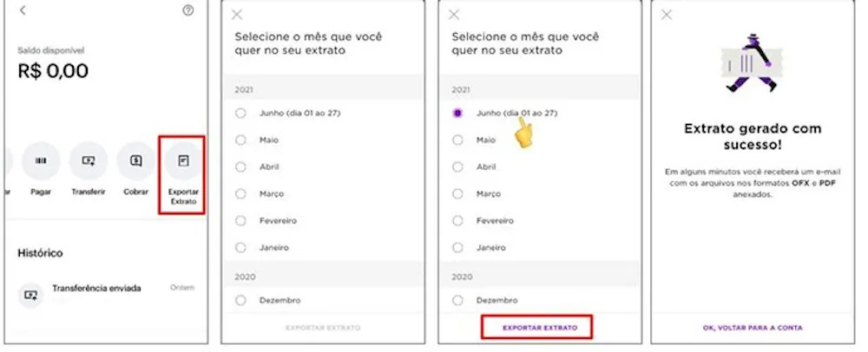Close the success screen with X

tap(667, 15)
